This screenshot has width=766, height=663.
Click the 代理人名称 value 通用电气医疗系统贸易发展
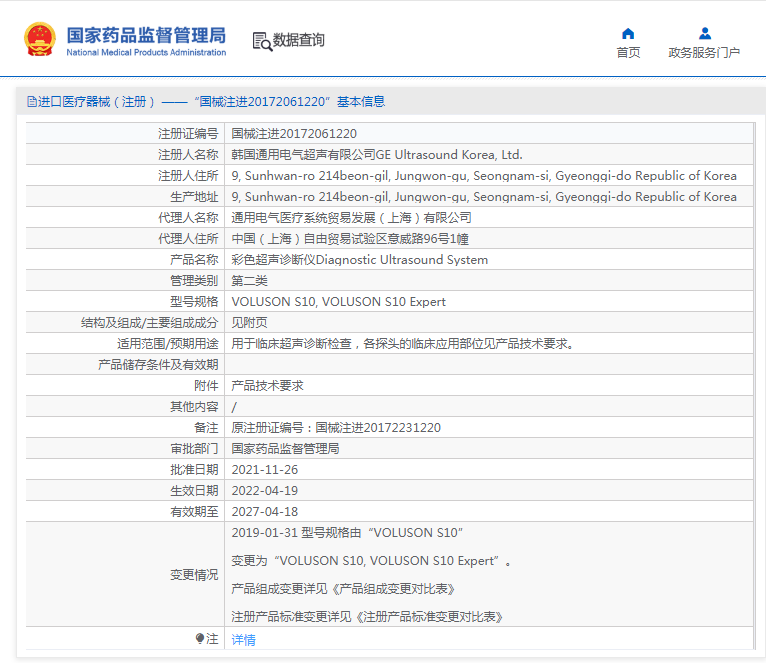point(351,217)
